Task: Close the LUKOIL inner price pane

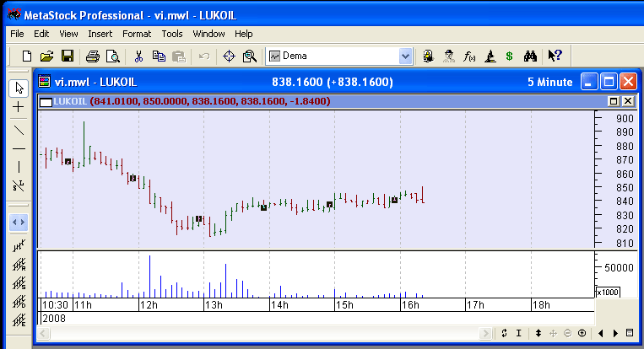Action: [x=628, y=101]
